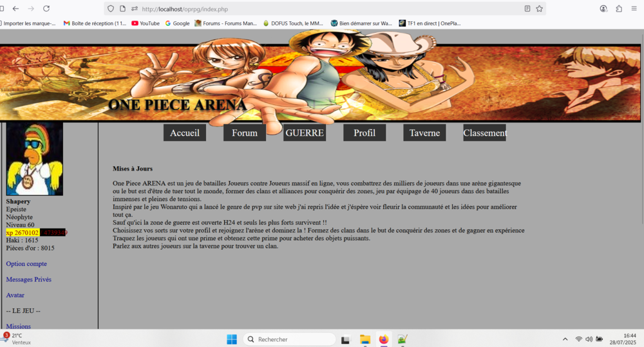Open Forums - Forums Man... bookmark
644x347 pixels.
tap(225, 23)
